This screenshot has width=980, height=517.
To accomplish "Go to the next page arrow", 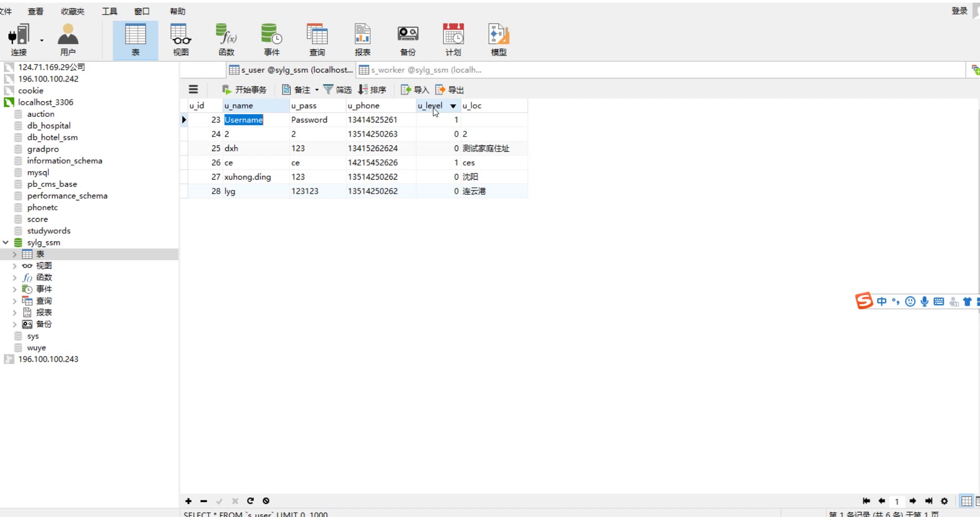I will [x=913, y=501].
